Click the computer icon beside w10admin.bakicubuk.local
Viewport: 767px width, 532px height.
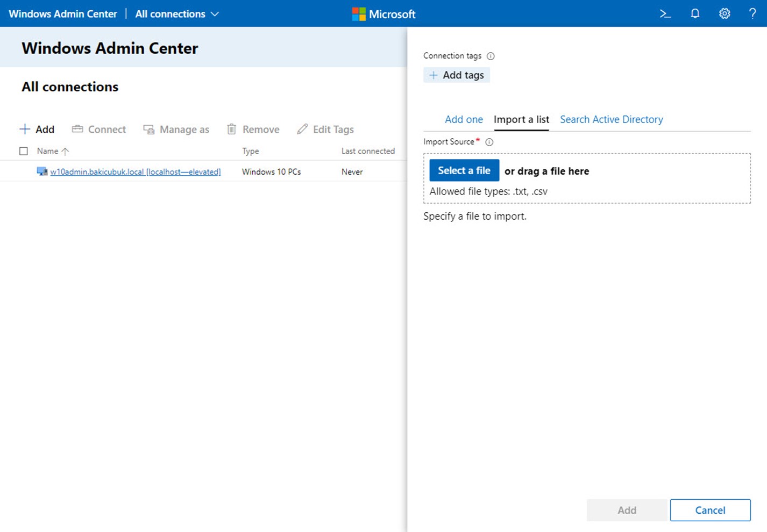coord(42,171)
